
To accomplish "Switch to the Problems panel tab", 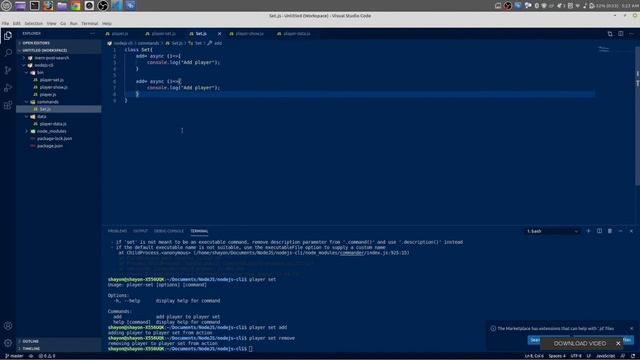I will click(117, 231).
